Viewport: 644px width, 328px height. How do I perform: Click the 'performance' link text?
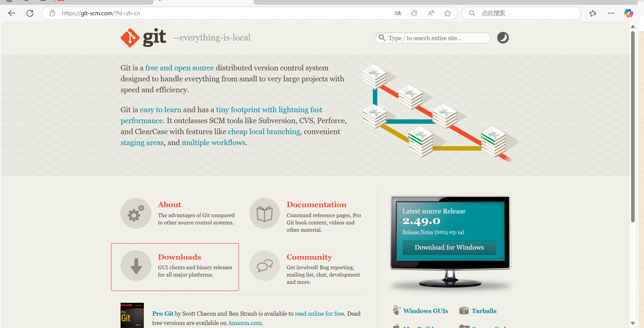click(x=142, y=121)
